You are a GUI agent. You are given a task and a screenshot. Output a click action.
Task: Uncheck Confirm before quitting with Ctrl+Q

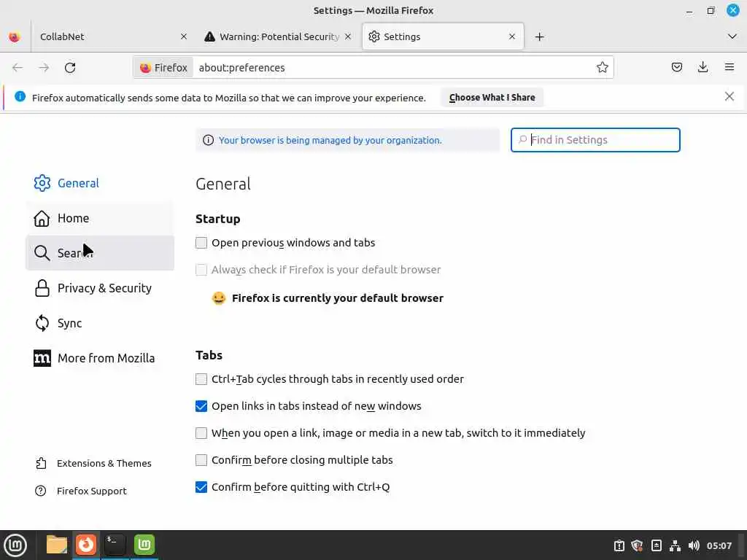[x=201, y=487]
